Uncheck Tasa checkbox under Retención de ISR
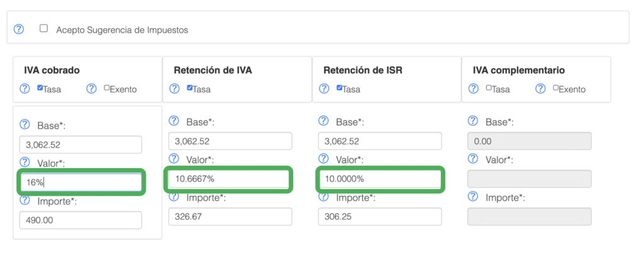Viewport: 644px width, 253px height. (x=339, y=87)
